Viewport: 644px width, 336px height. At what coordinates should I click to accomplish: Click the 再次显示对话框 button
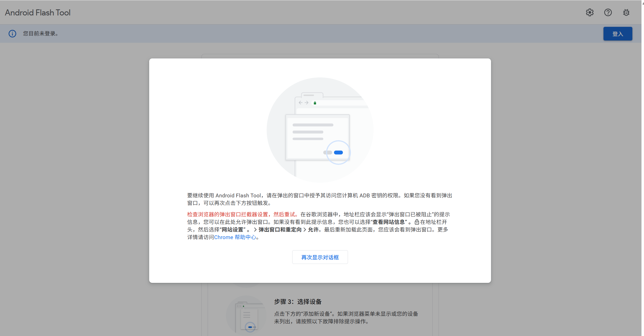320,257
